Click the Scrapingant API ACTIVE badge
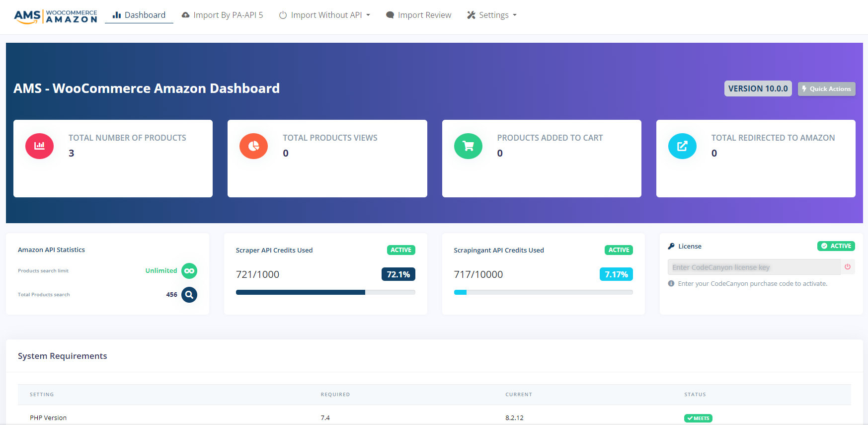This screenshot has height=425, width=868. [619, 250]
